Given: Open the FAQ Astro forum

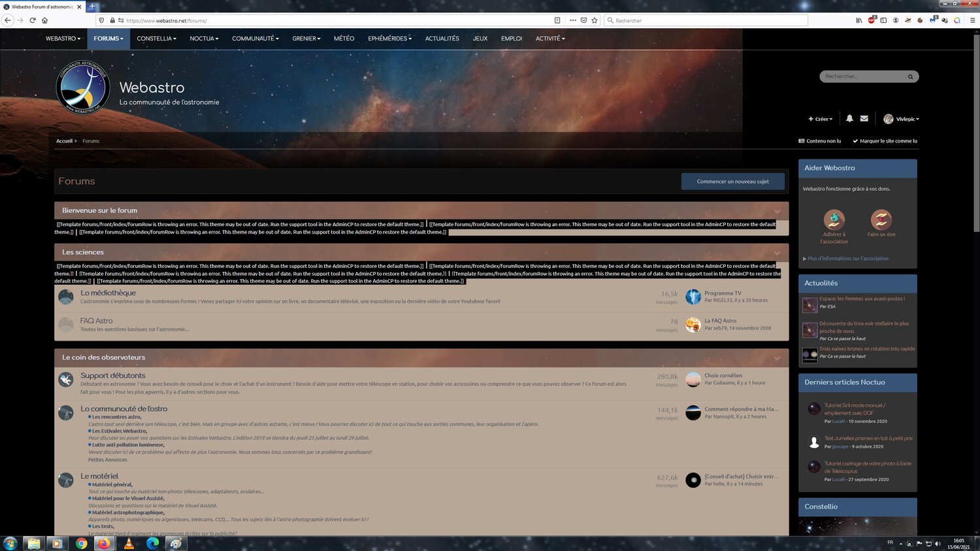Looking at the screenshot, I should coord(97,321).
